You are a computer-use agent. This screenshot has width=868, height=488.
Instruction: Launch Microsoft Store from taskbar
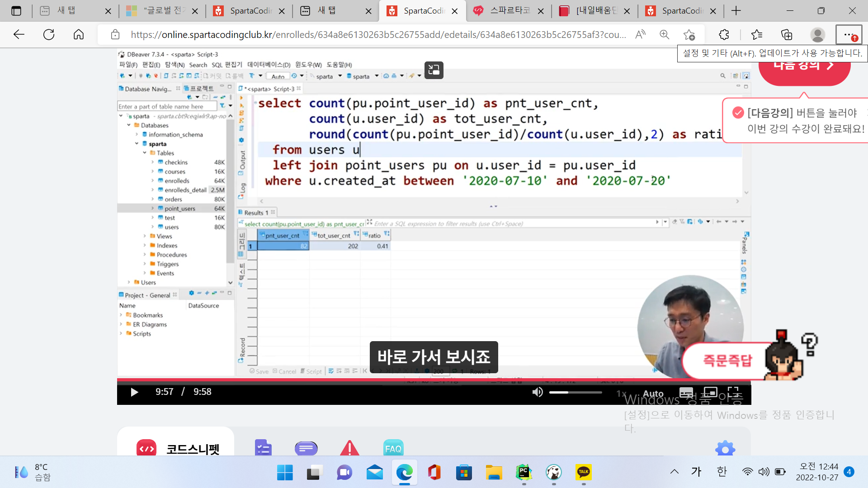(464, 473)
